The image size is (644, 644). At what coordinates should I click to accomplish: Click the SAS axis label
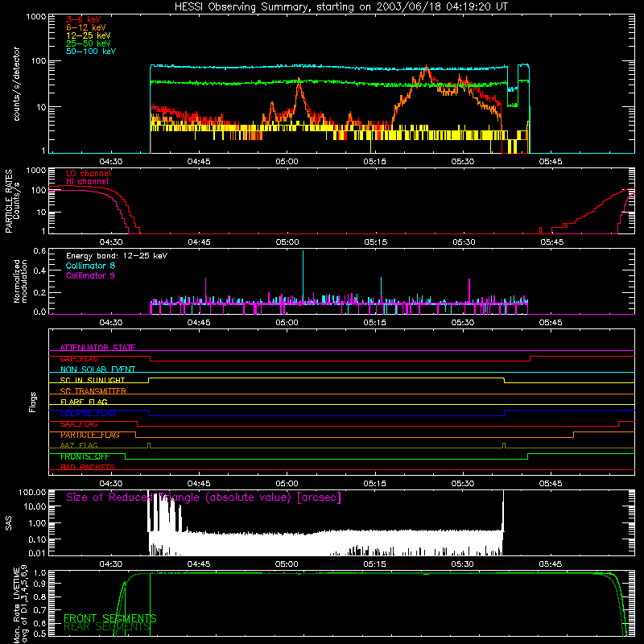point(8,523)
